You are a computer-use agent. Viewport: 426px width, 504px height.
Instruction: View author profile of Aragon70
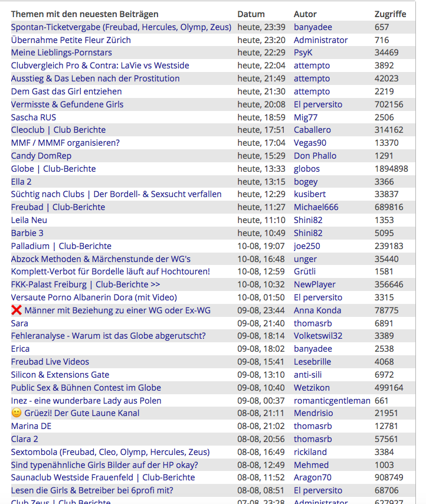(313, 477)
